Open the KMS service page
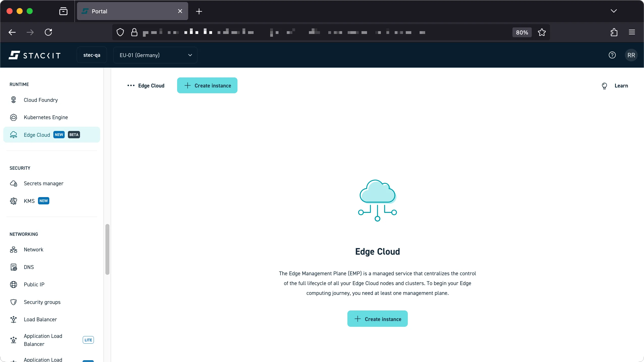The width and height of the screenshot is (644, 362). 29,201
